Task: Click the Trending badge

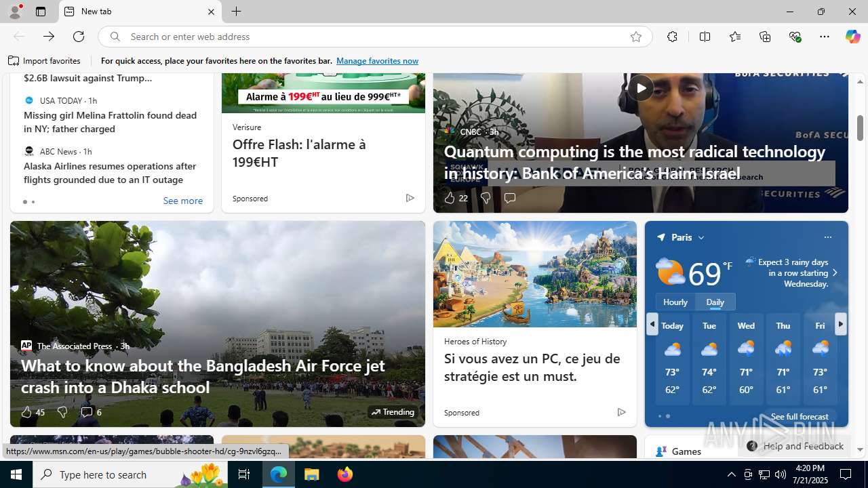Action: click(393, 412)
